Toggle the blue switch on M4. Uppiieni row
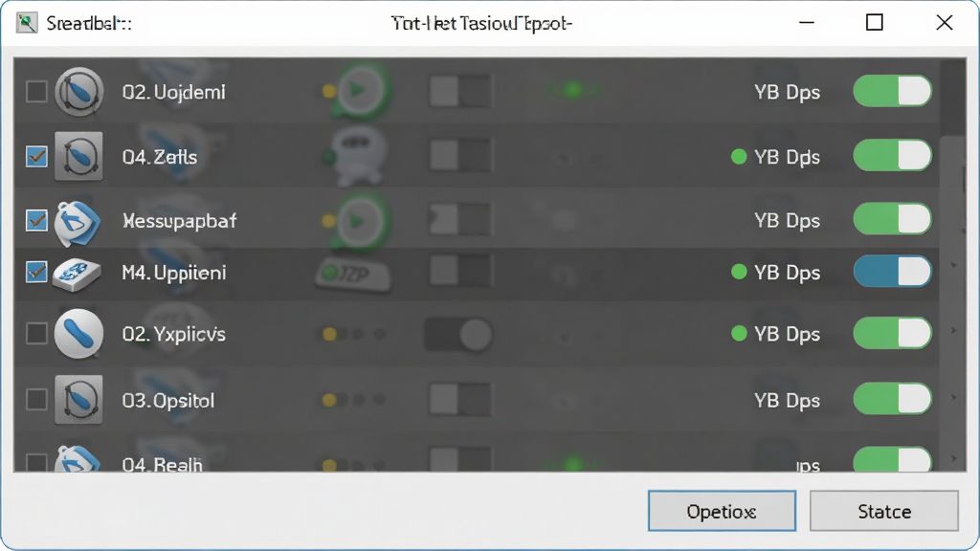The height and width of the screenshot is (551, 980). [x=892, y=272]
